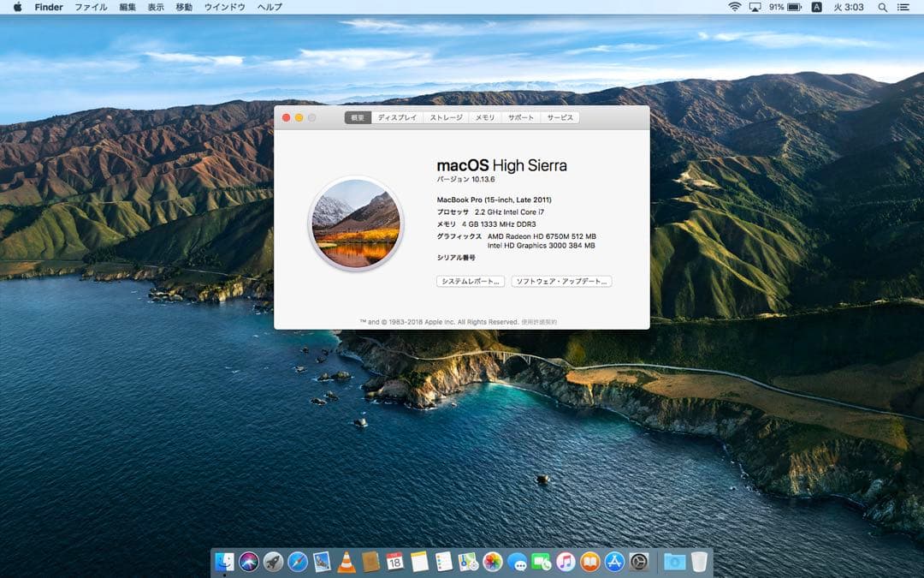Viewport: 924px width, 578px height.
Task: Switch to the ストレージ tab
Action: coord(446,118)
